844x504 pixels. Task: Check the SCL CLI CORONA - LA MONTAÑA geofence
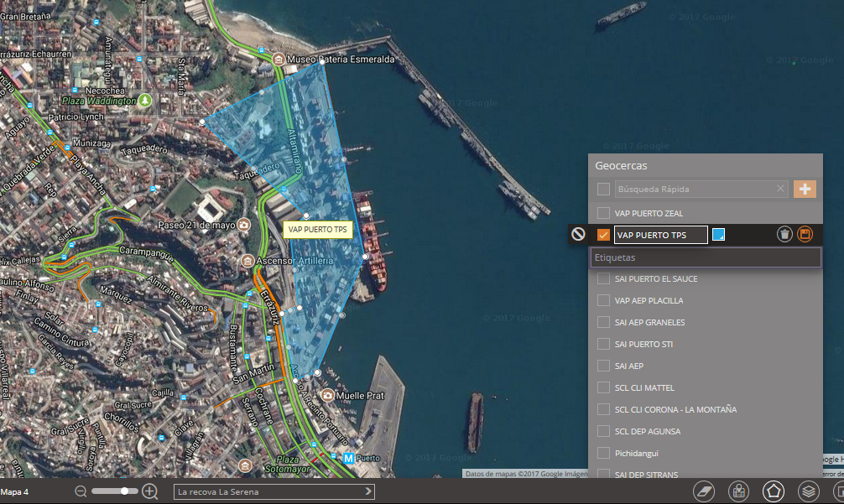tap(603, 409)
